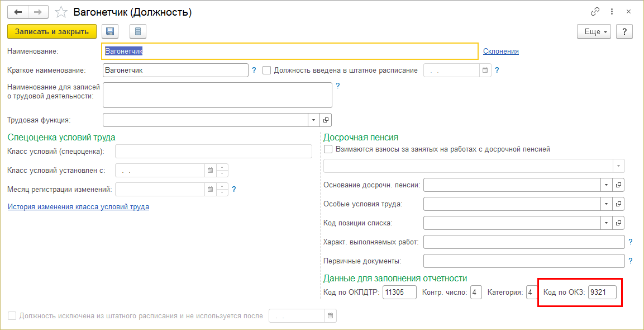Copy link using the chain icon

595,12
